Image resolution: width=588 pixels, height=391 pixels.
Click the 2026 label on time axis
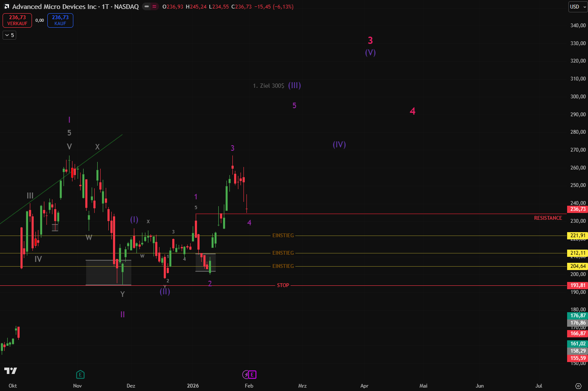(x=193, y=386)
